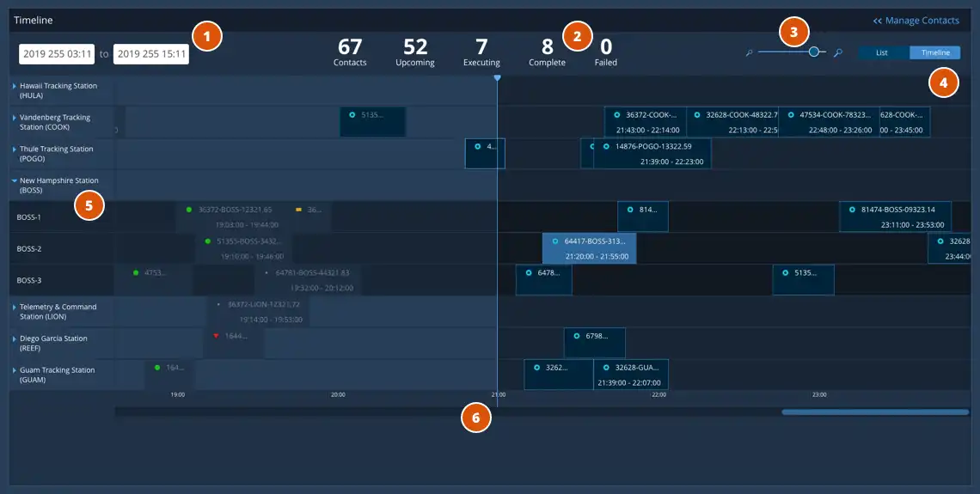The height and width of the screenshot is (494, 980).
Task: Select contact 64781-BOSS-44321.83
Action: pos(308,280)
